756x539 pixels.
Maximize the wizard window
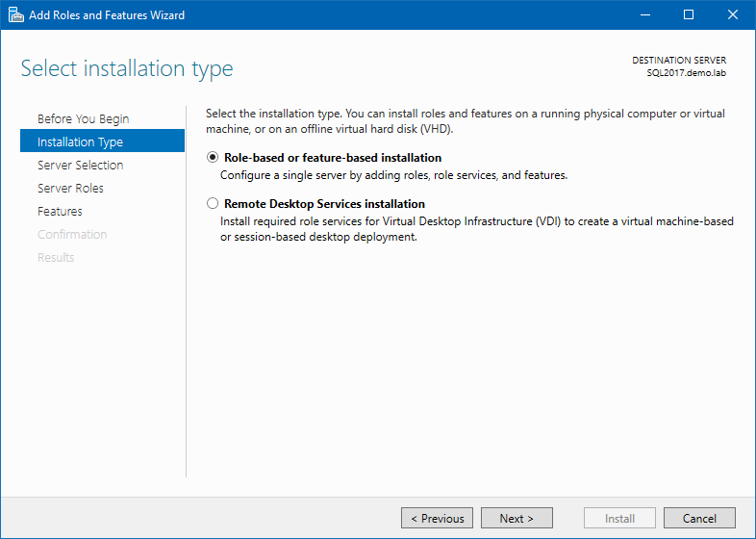pos(689,14)
